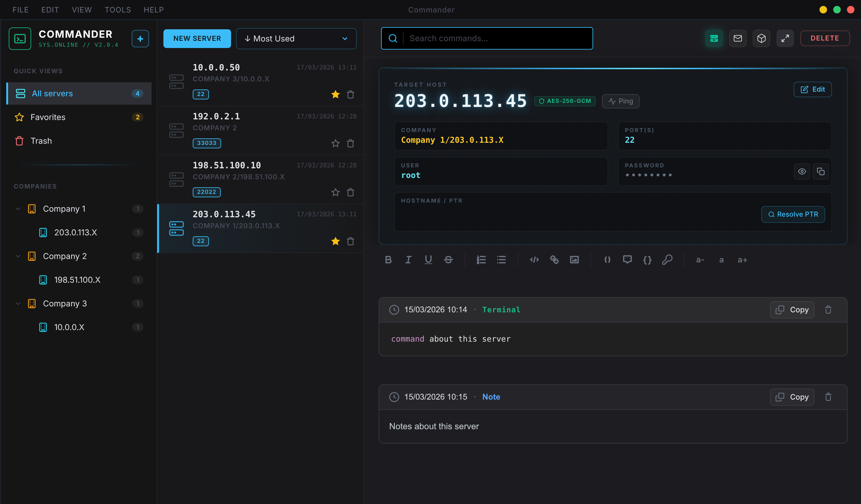Open the TOOLS menu
This screenshot has height=504, width=861.
tap(118, 10)
